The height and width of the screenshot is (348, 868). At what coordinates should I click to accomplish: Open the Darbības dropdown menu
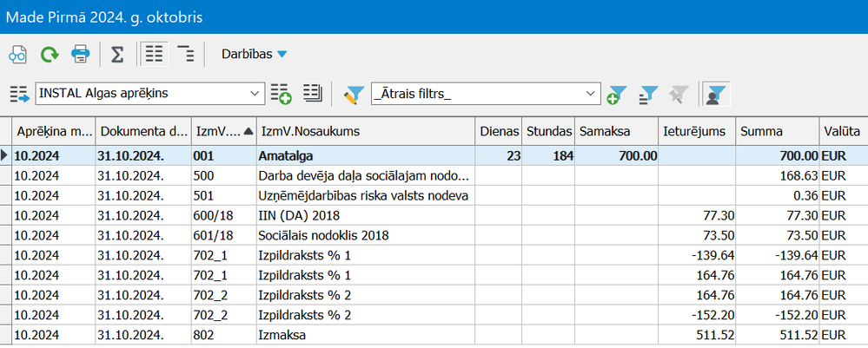pos(254,54)
